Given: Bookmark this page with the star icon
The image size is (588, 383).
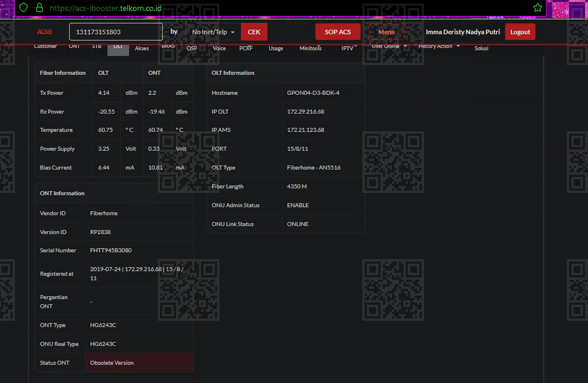Looking at the screenshot, I should 537,8.
